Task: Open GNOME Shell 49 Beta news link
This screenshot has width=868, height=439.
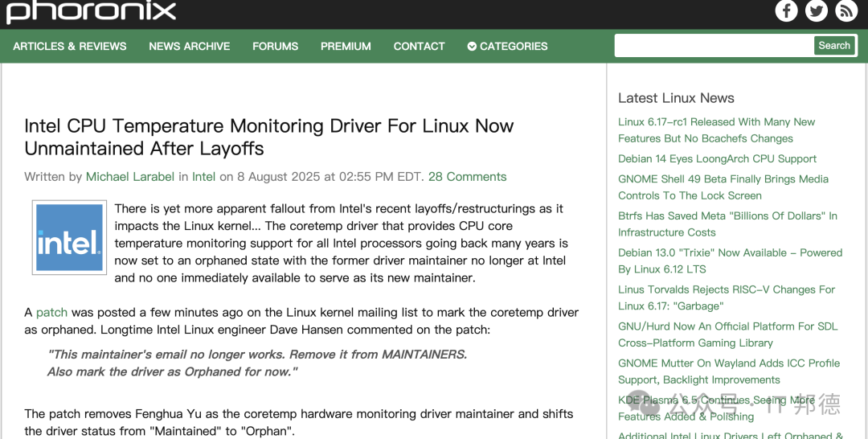Action: [x=723, y=187]
